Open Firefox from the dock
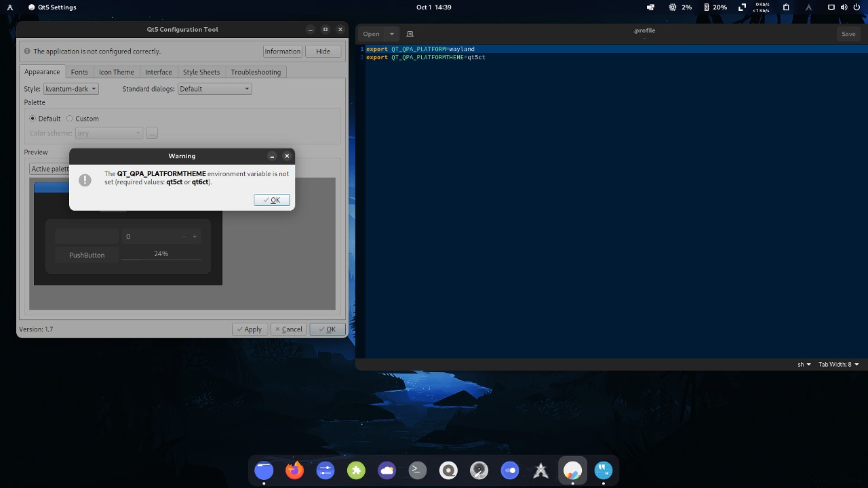Viewport: 868px width, 488px height. (x=294, y=470)
